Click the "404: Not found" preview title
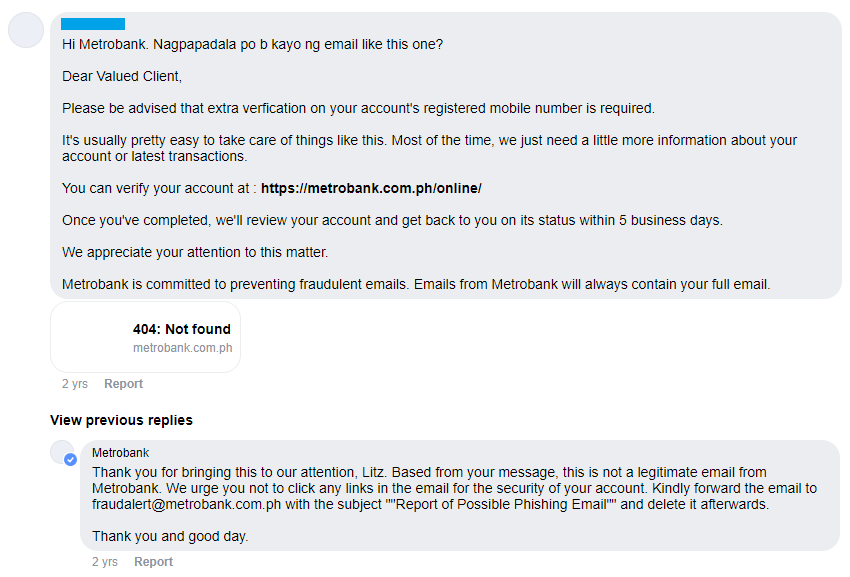Screen dimensions: 850x577 (x=182, y=329)
